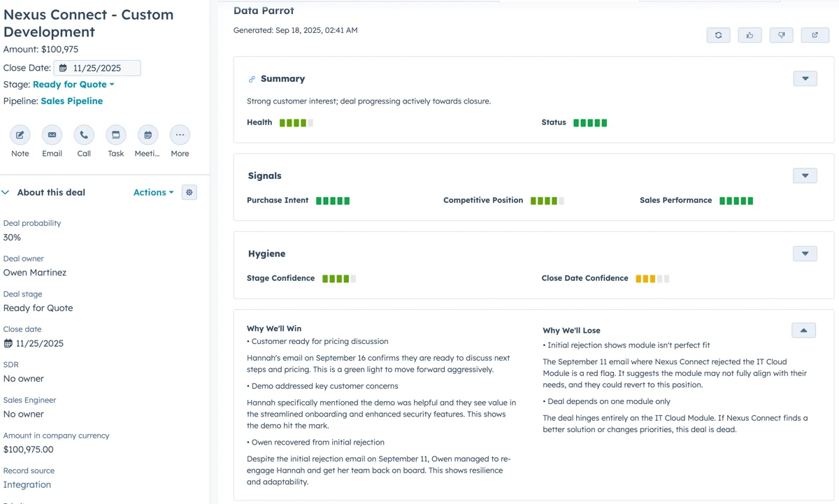Create a Note for this deal
The height and width of the screenshot is (504, 839).
point(20,135)
